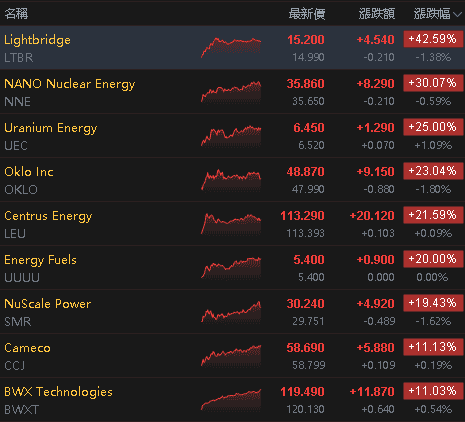
Task: Click the NuScale Power sparkline chart
Action: pyautogui.click(x=231, y=312)
